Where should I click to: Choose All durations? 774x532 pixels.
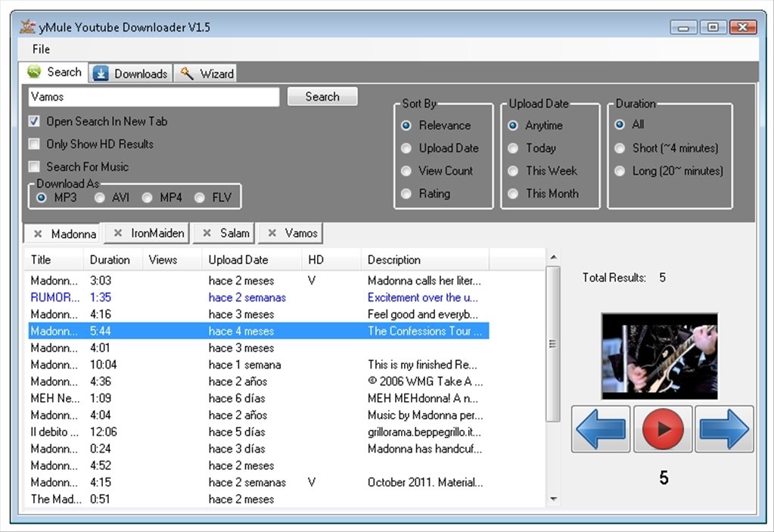(x=620, y=124)
